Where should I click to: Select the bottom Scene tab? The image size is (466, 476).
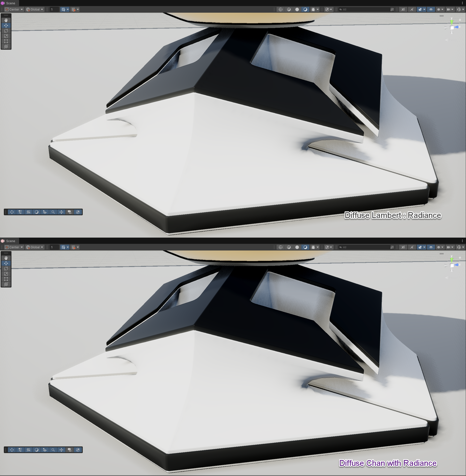(x=10, y=241)
